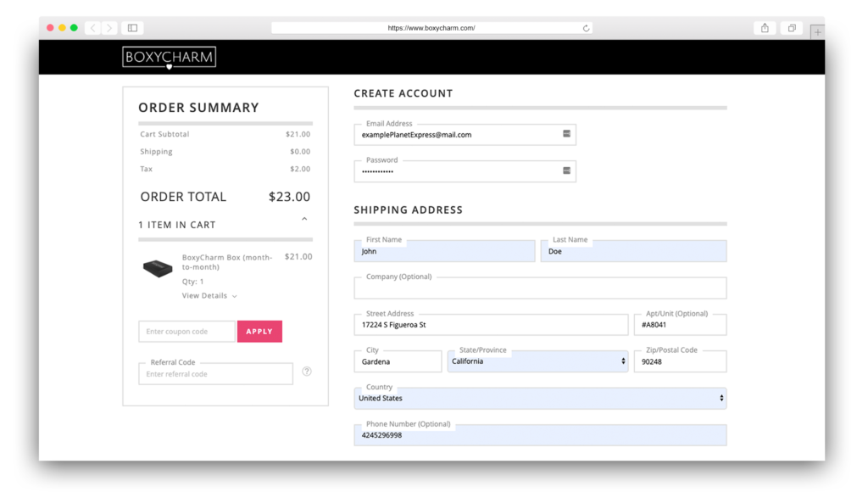This screenshot has height=492, width=868.
Task: Click the Enter coupon code field
Action: [x=186, y=332]
